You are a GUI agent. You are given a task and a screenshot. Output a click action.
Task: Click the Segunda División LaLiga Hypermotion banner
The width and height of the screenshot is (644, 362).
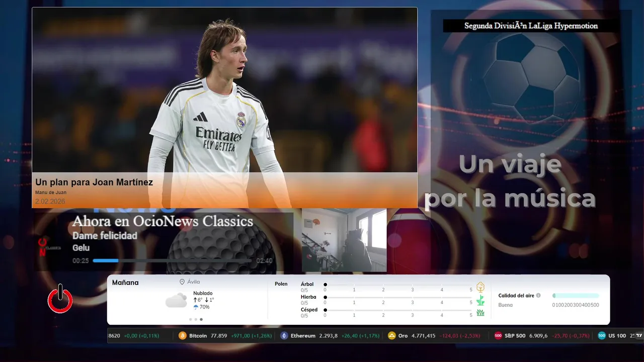pos(531,26)
